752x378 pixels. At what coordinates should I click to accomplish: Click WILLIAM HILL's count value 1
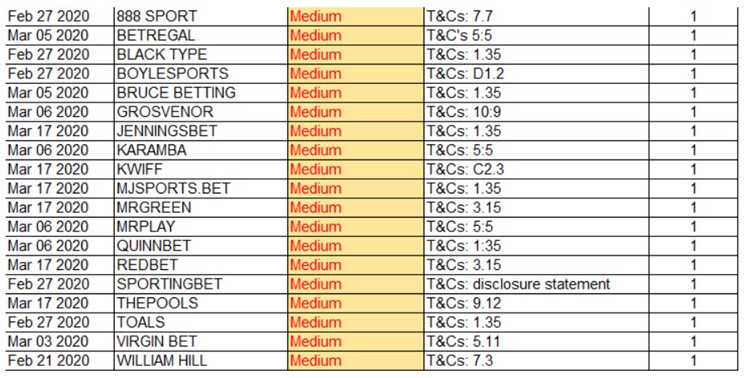tap(693, 361)
